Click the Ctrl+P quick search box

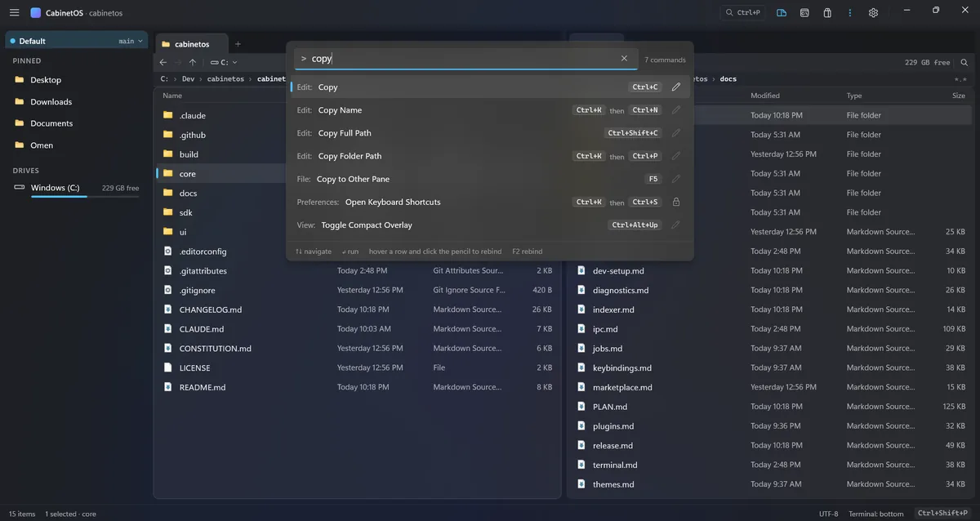coord(742,12)
